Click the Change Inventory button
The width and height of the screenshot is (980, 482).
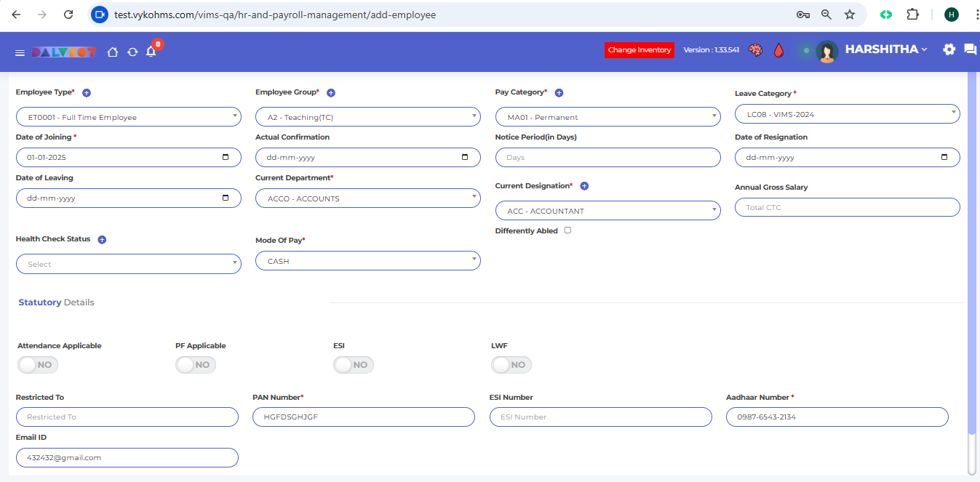(640, 50)
